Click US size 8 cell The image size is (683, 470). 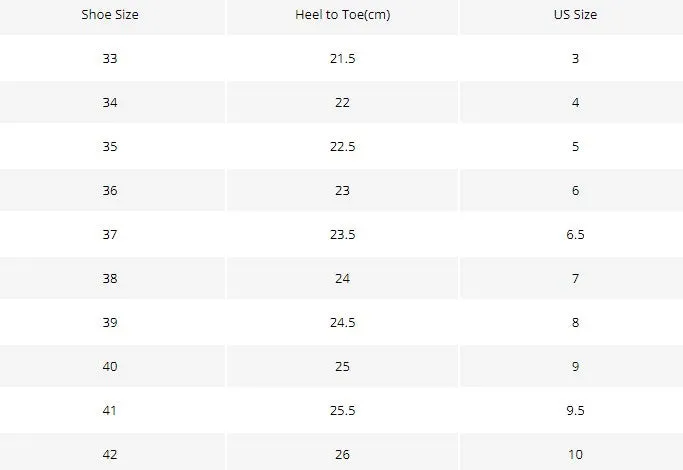pyautogui.click(x=575, y=322)
